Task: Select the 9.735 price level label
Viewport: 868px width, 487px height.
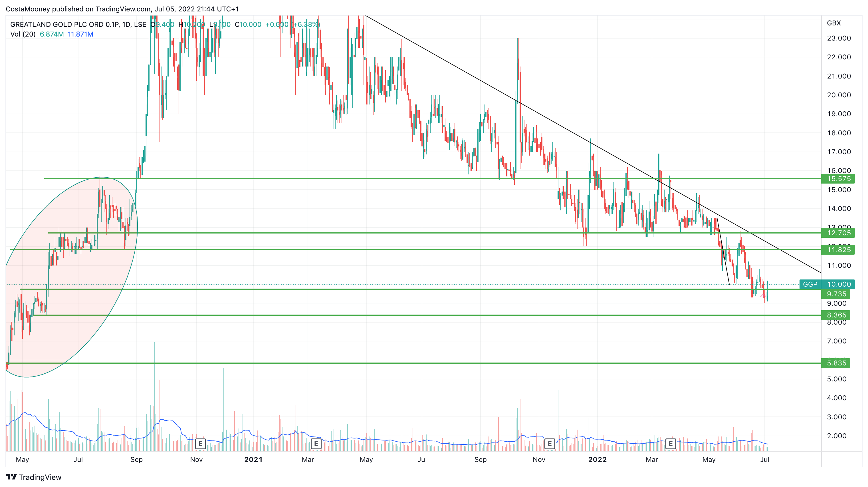Action: (836, 294)
